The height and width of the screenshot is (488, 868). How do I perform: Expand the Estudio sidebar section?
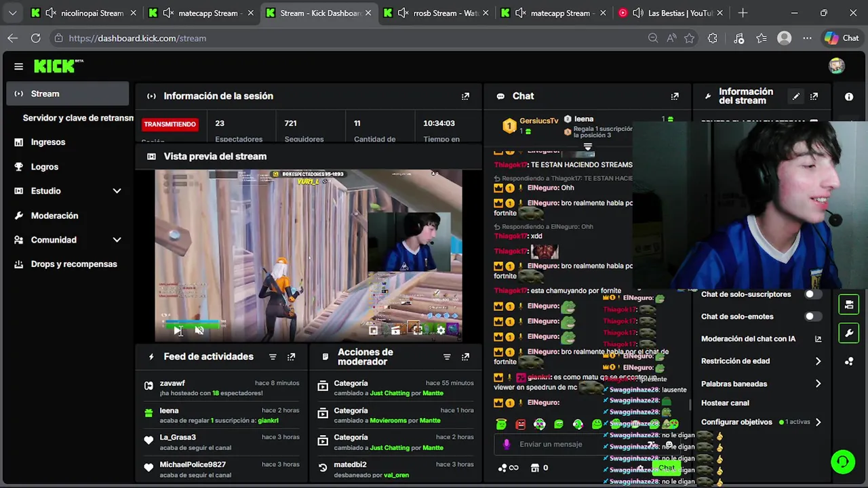pos(117,191)
